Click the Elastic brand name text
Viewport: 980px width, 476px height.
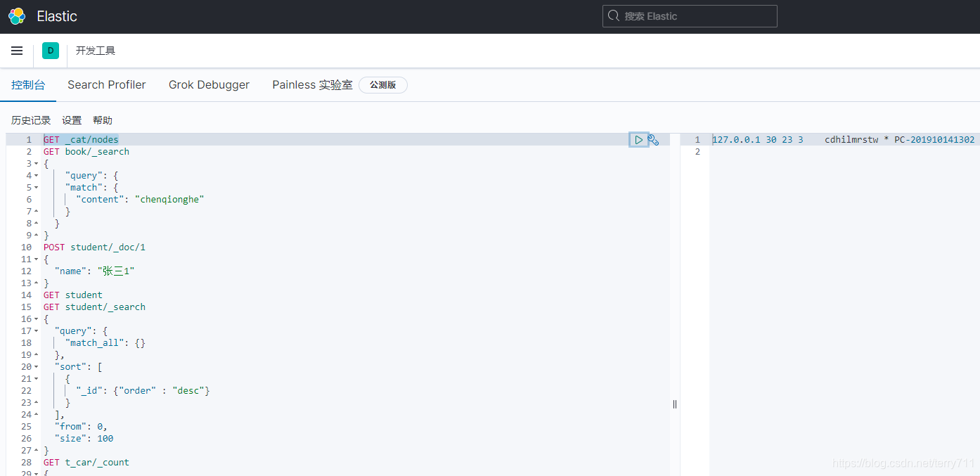click(x=57, y=16)
